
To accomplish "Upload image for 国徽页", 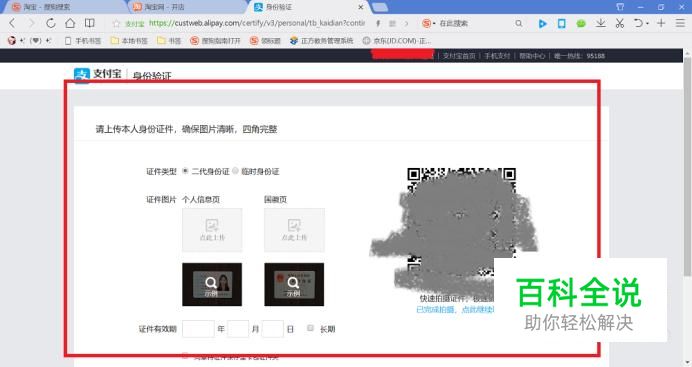I will coord(294,230).
